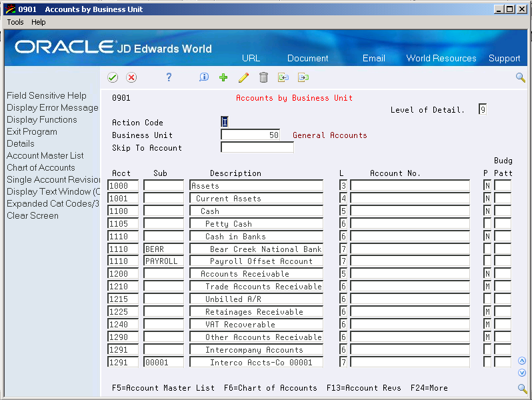
Task: Click F24=More function key text
Action: tap(429, 388)
